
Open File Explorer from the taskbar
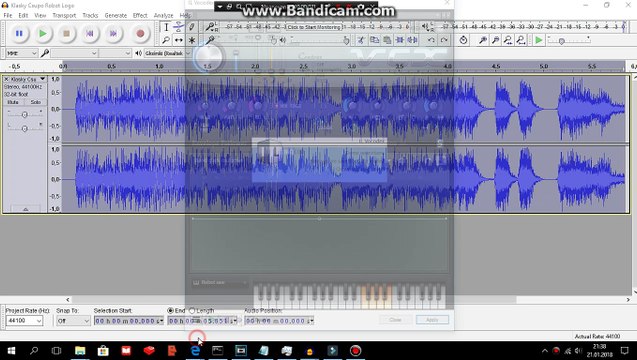point(80,351)
